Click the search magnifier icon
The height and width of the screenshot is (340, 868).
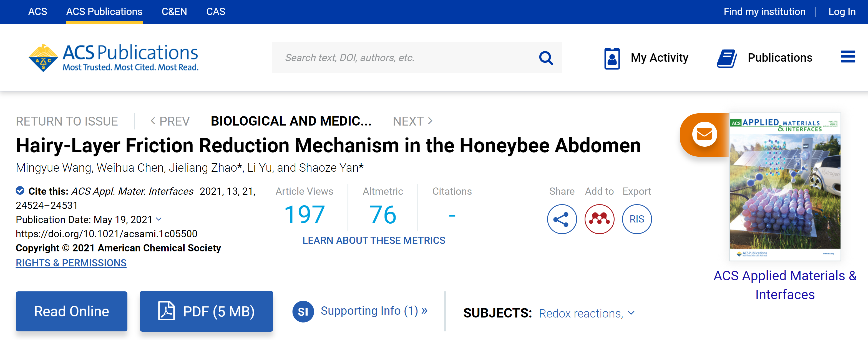pyautogui.click(x=545, y=58)
